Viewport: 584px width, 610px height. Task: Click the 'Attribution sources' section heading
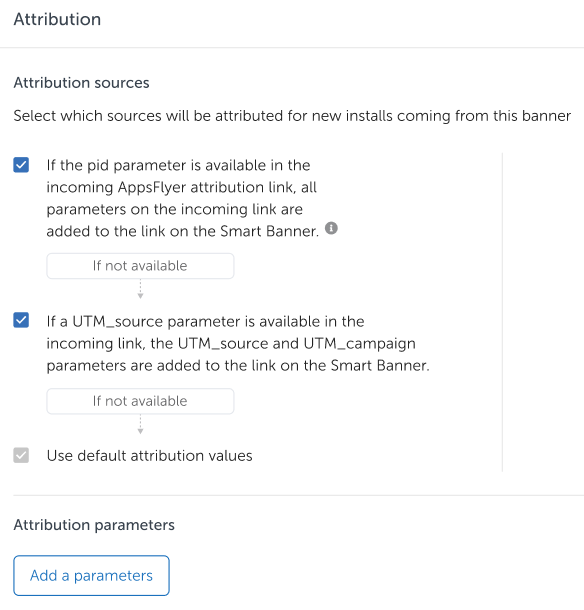[x=81, y=83]
